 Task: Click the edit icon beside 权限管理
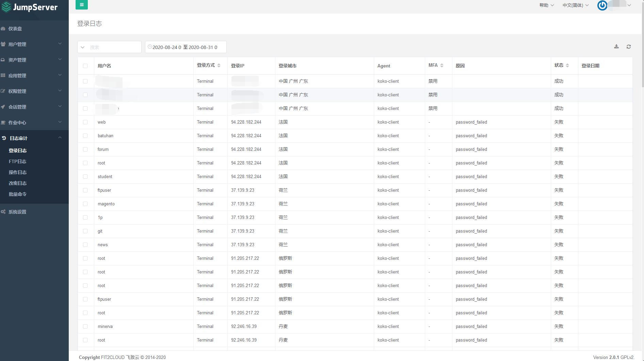point(3,91)
